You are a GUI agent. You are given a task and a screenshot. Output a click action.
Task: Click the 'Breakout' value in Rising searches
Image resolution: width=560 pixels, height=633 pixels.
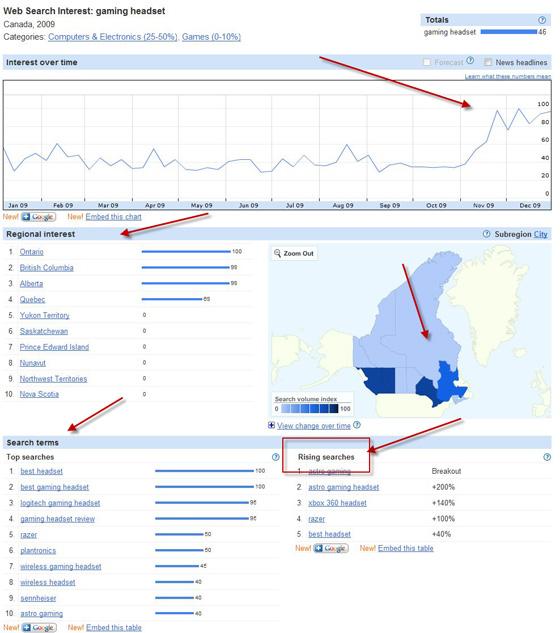coord(446,471)
